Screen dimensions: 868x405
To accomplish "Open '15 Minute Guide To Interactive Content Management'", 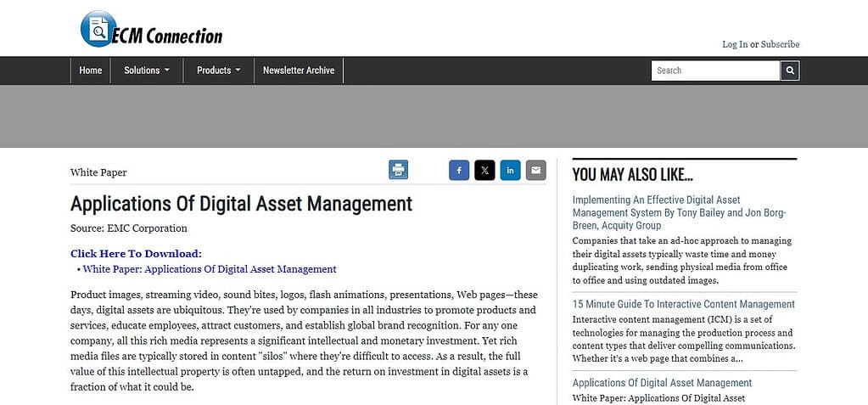I will pos(684,304).
